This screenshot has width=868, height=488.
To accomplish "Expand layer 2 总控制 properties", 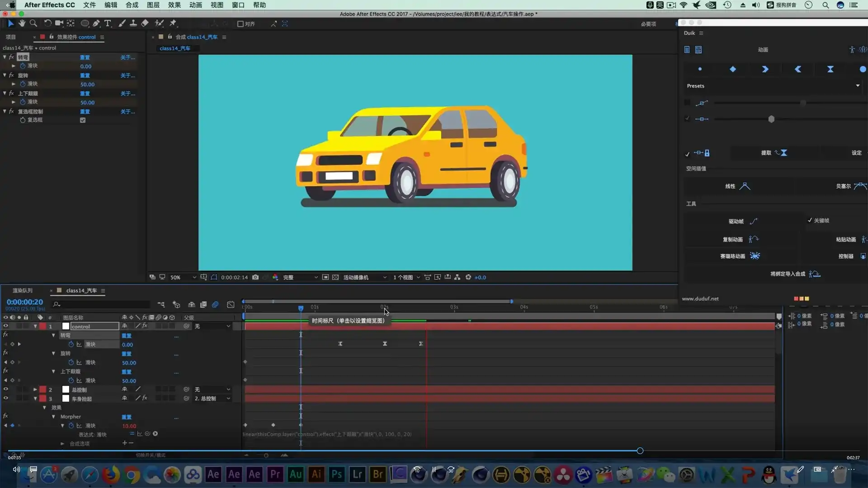I will coord(35,389).
